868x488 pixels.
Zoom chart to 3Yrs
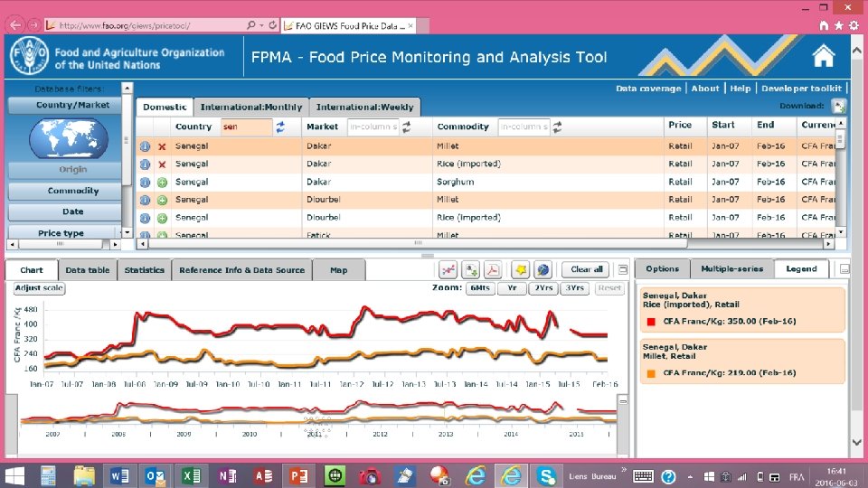pos(575,288)
